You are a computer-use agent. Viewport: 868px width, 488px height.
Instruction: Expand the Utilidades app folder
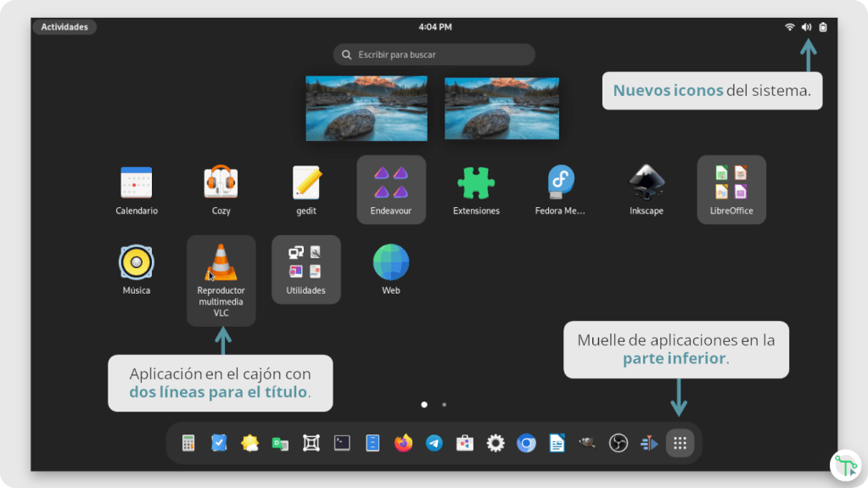[x=306, y=268]
